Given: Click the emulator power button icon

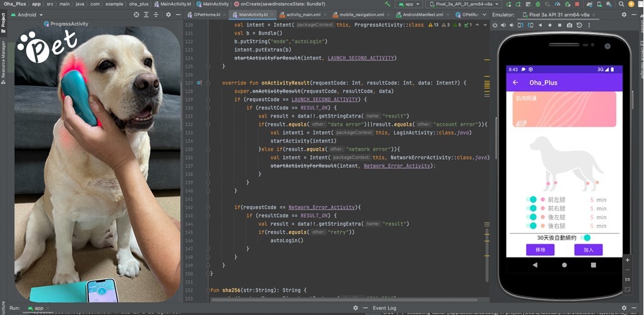Looking at the screenshot, I should pos(495,25).
